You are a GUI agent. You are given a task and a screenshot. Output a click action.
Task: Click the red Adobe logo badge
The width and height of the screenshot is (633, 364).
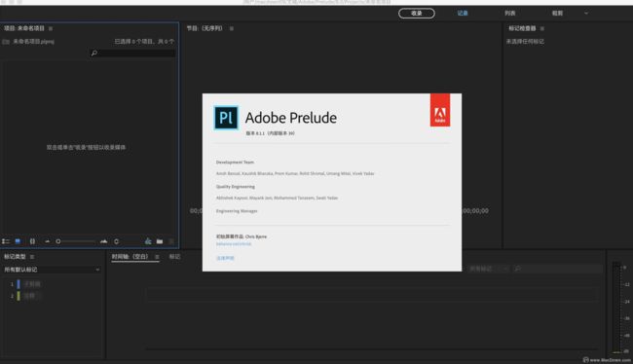pyautogui.click(x=440, y=110)
